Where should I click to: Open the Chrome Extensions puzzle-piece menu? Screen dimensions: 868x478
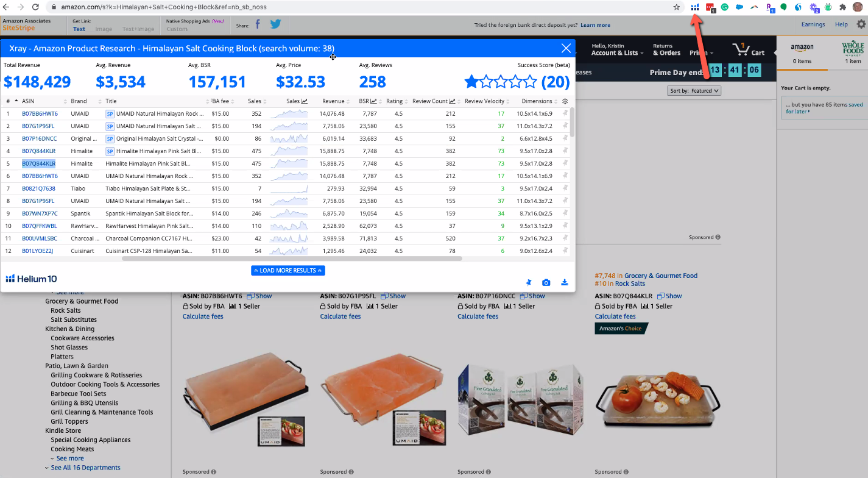coord(842,7)
